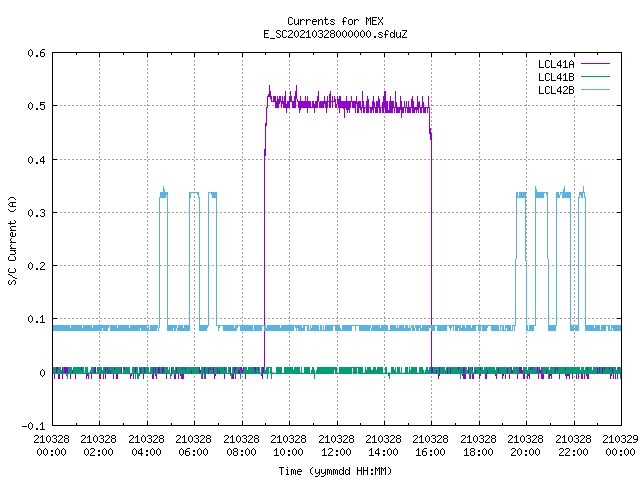Click the y-axis tick value 0.2
The width and height of the screenshot is (640, 480).
pos(36,266)
